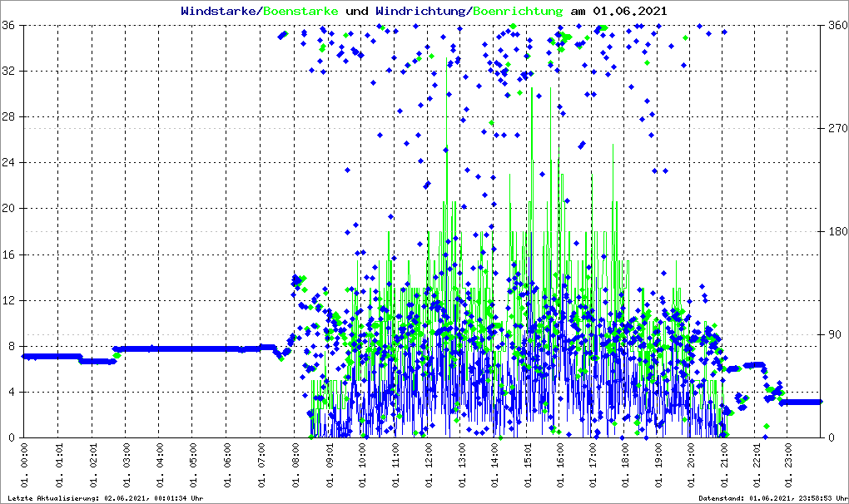Image resolution: width=849 pixels, height=504 pixels.
Task: Click the "01. 23:00" time axis label
Action: (789, 465)
